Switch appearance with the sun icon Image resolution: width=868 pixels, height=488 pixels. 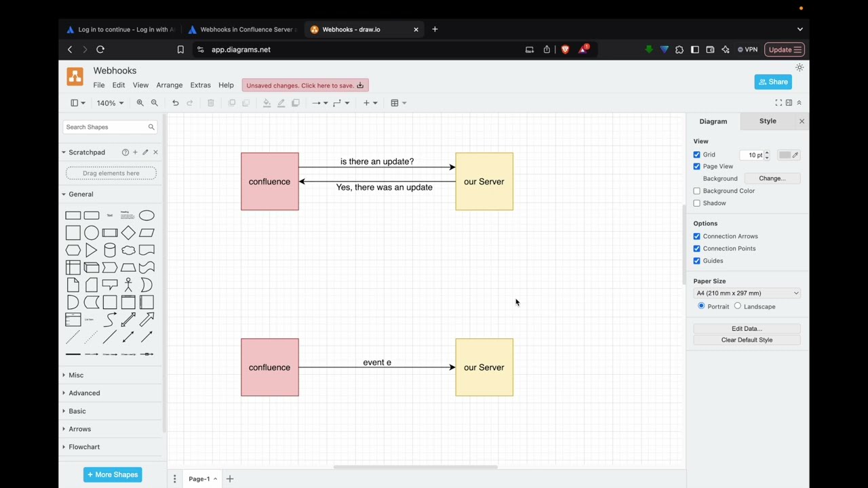[800, 68]
